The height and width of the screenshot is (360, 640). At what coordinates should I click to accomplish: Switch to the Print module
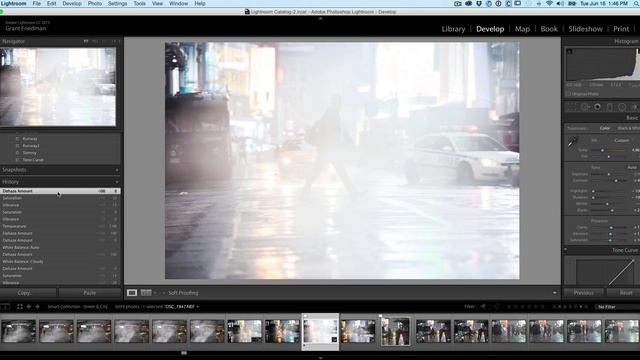tap(621, 29)
